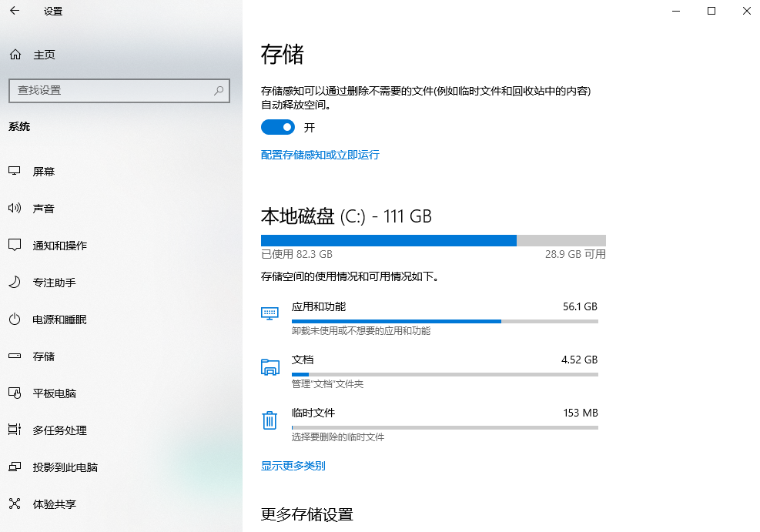
Task: Open 屏幕 settings page
Action: point(121,171)
